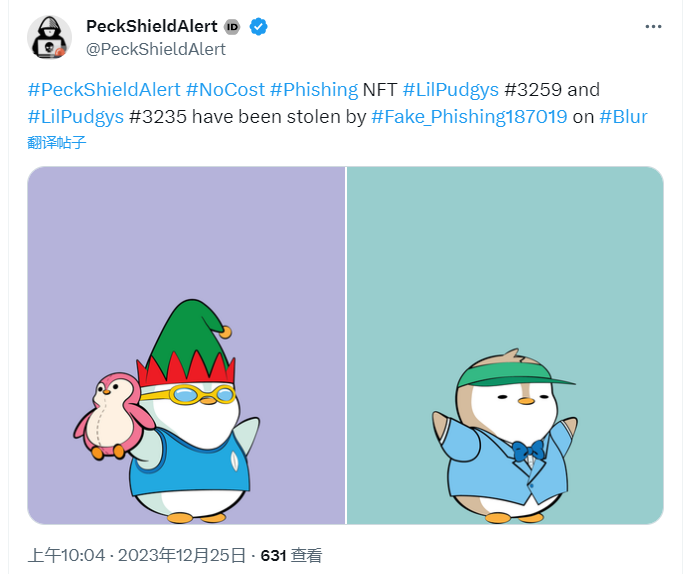
Task: Open the three-dot more options menu
Action: click(x=652, y=26)
